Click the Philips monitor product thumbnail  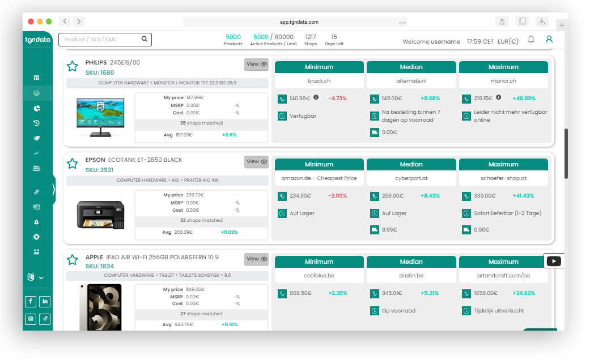[x=100, y=118]
